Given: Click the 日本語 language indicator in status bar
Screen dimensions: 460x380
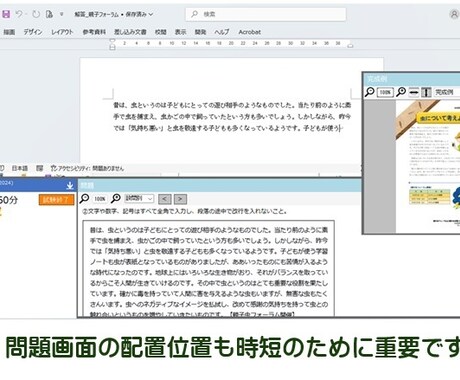Looking at the screenshot, I should (x=20, y=168).
